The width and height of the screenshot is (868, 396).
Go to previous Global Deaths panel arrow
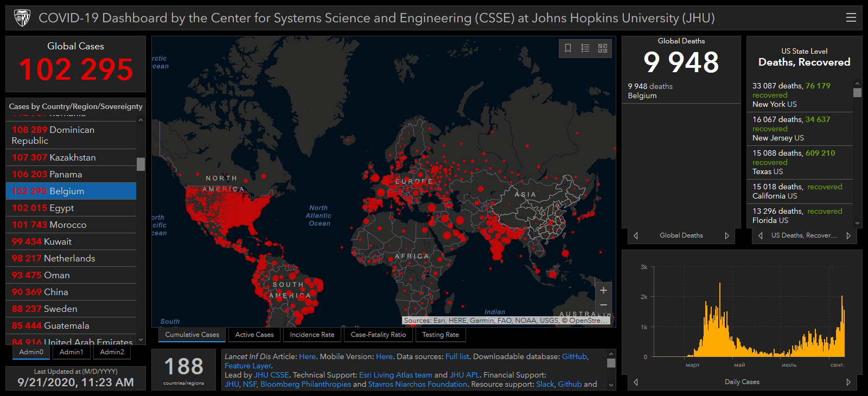click(636, 235)
